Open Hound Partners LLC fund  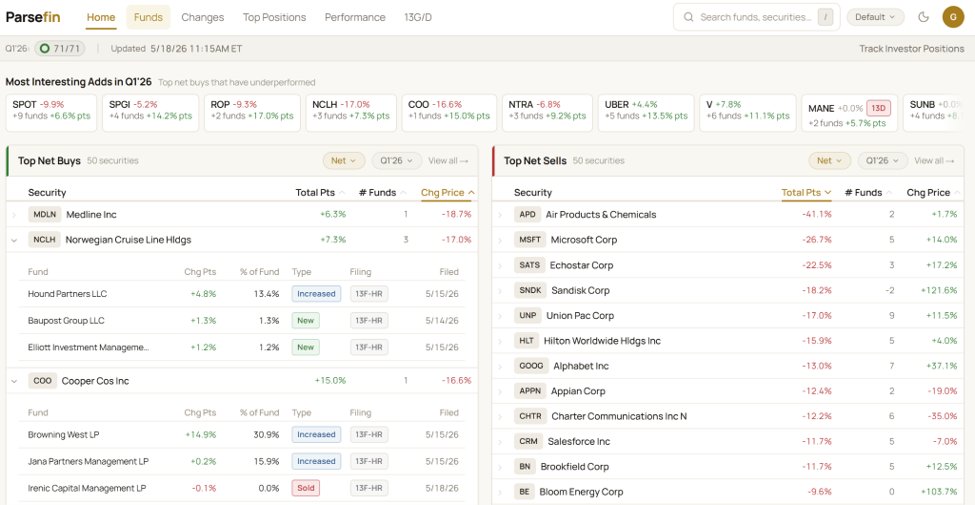pyautogui.click(x=67, y=294)
